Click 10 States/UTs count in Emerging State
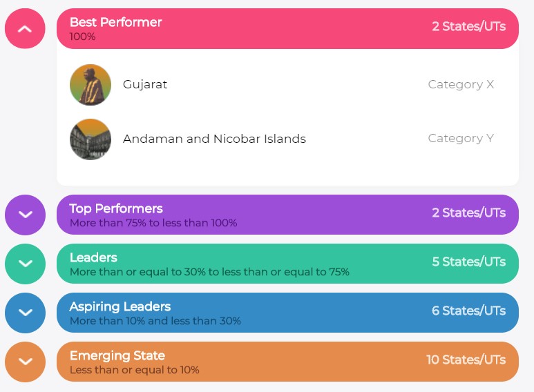Screen dimensions: 534x392 coord(466,360)
